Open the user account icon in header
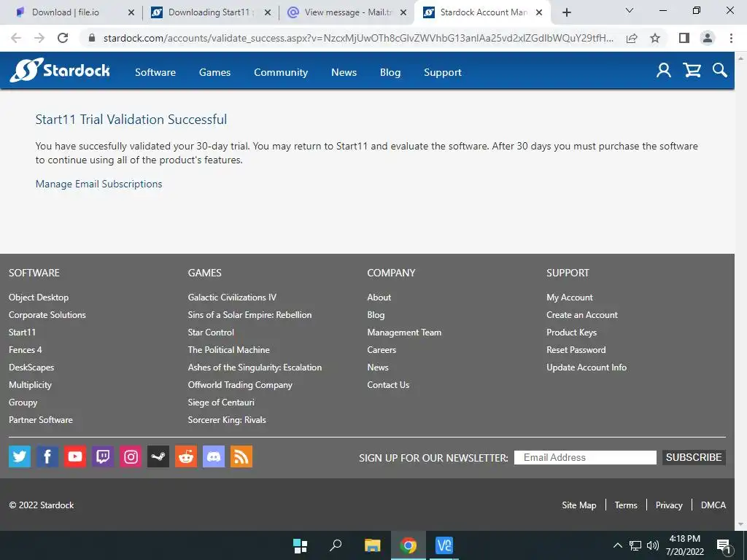747x560 pixels. click(x=664, y=71)
